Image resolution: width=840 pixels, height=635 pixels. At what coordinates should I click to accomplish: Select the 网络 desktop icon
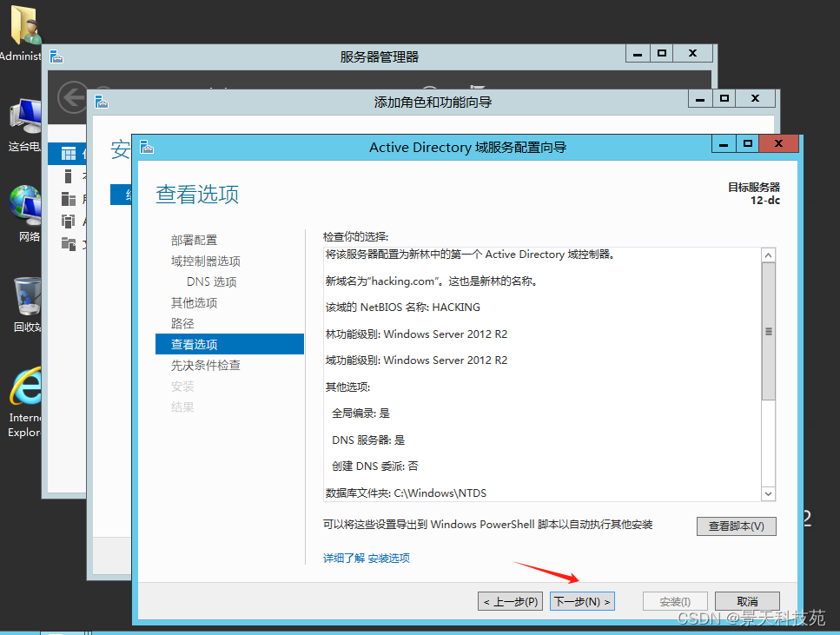[25, 214]
